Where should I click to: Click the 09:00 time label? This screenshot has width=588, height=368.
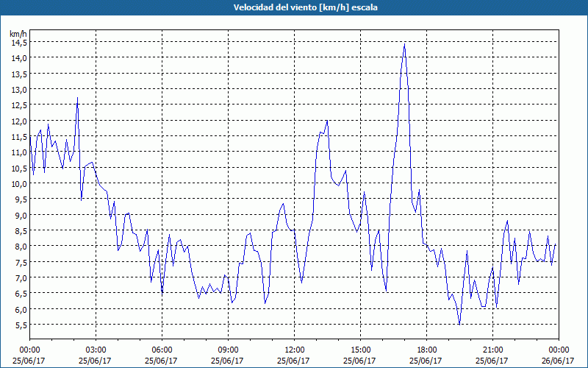[228, 350]
